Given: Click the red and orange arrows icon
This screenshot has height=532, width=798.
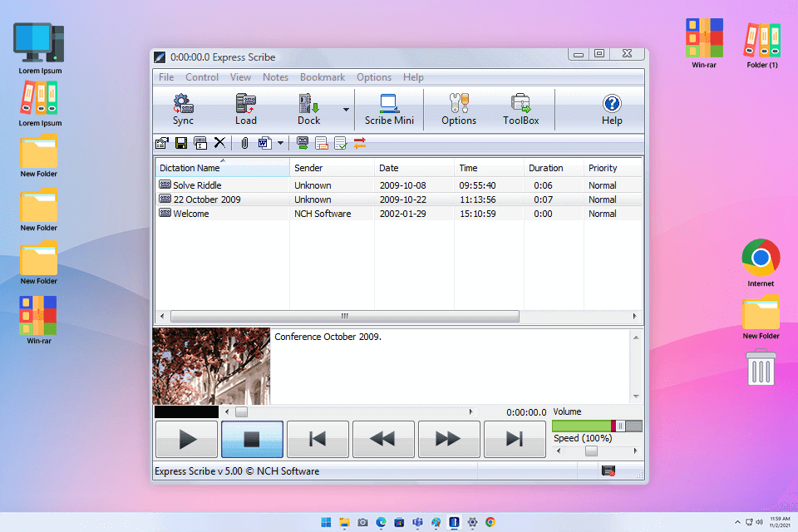Looking at the screenshot, I should (x=360, y=143).
